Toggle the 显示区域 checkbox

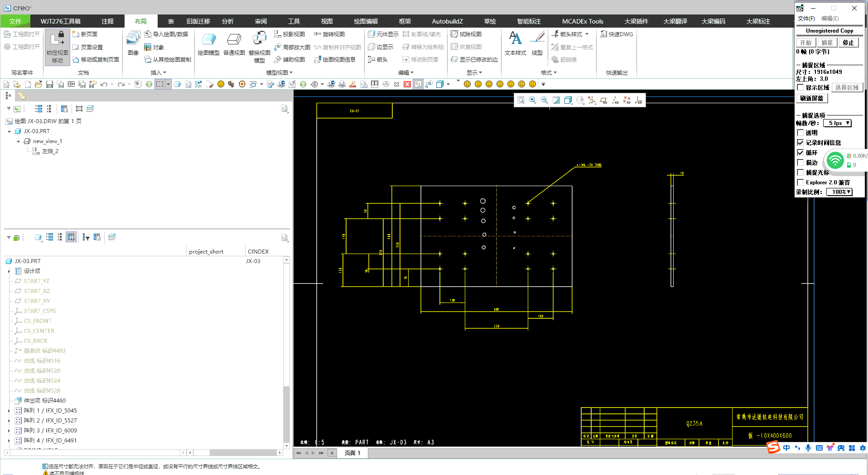pyautogui.click(x=800, y=87)
